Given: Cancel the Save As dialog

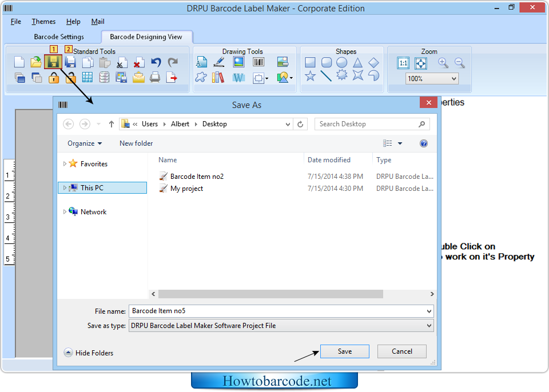Looking at the screenshot, I should pyautogui.click(x=401, y=351).
